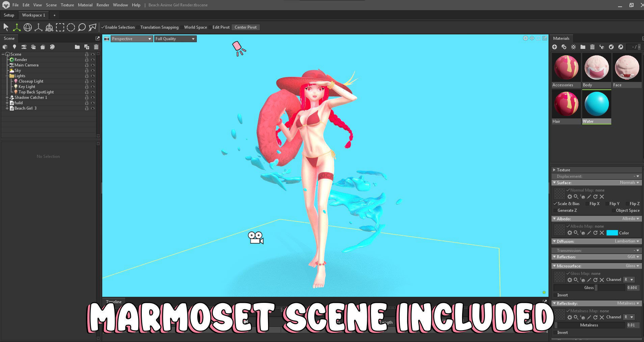
Task: Click the import material arrow icon
Action: [x=611, y=47]
